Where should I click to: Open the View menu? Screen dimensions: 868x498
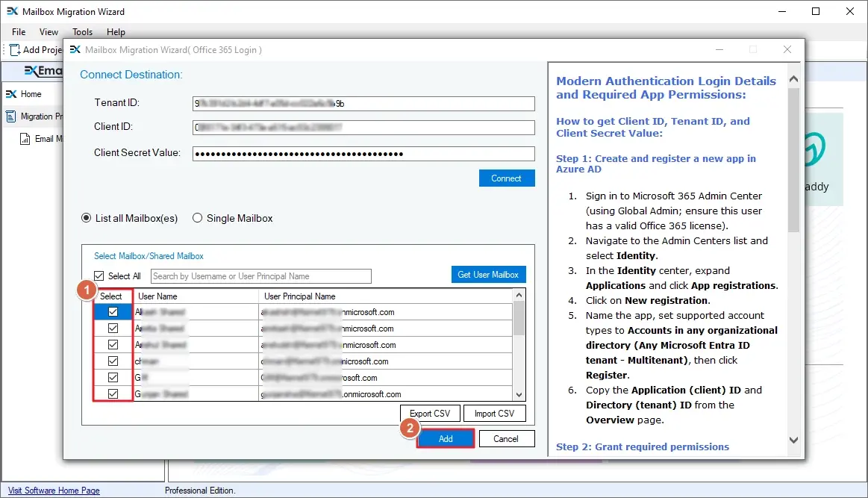[49, 32]
